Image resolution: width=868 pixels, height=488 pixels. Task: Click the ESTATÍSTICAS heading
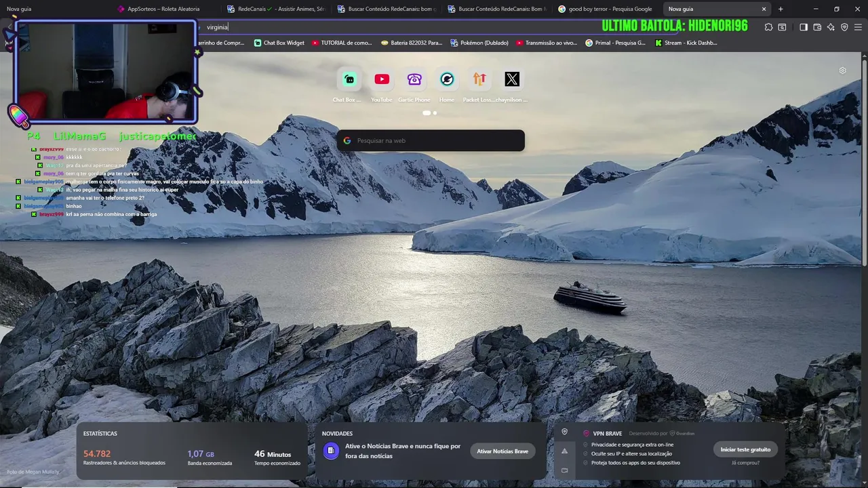100,434
